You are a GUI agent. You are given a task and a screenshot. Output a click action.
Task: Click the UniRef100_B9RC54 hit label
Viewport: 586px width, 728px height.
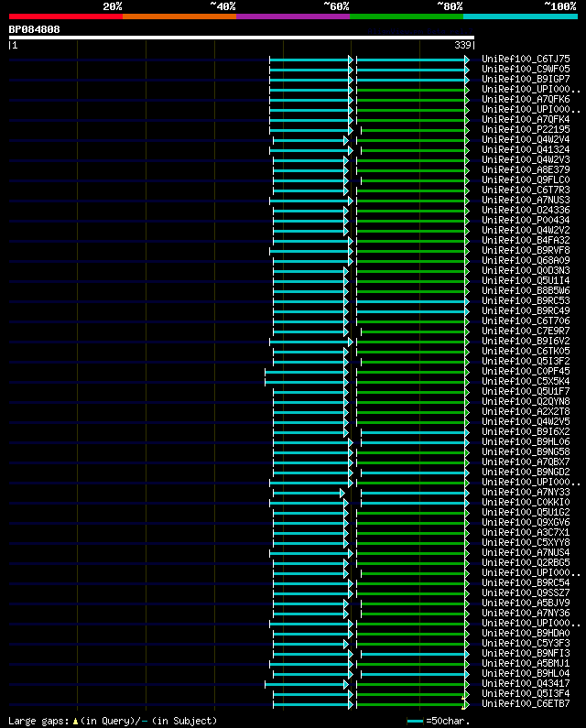pos(526,582)
